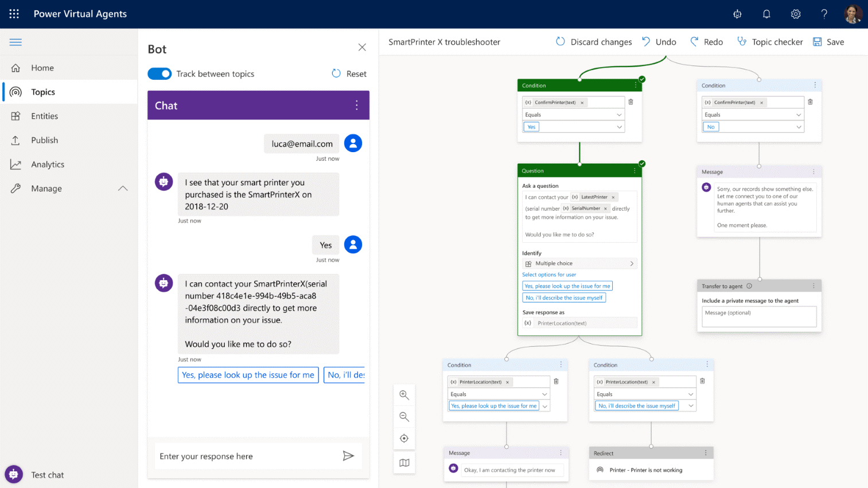
Task: Open the Question node's more options menu
Action: 634,171
